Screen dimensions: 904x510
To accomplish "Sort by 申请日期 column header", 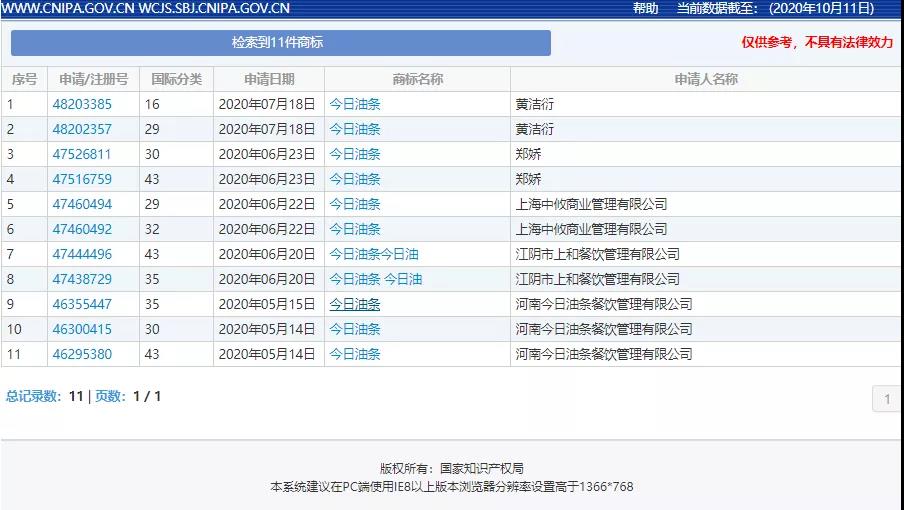I will pos(269,79).
